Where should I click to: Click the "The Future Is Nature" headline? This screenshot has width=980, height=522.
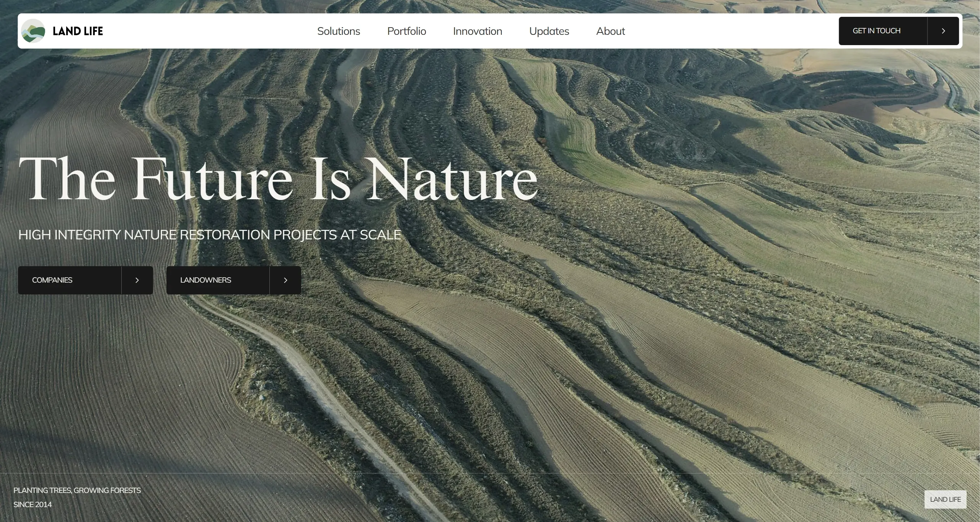coord(278,179)
